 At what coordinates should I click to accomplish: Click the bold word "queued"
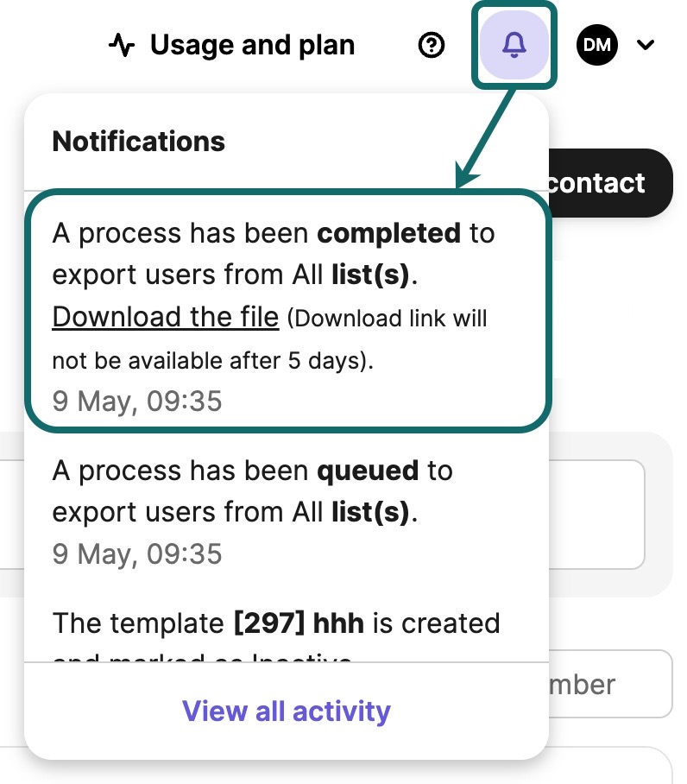click(368, 471)
